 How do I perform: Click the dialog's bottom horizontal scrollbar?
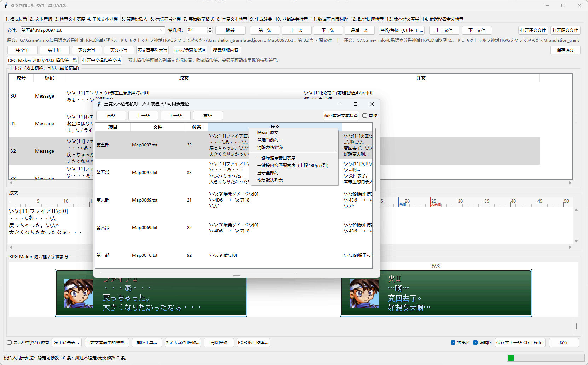(x=198, y=272)
